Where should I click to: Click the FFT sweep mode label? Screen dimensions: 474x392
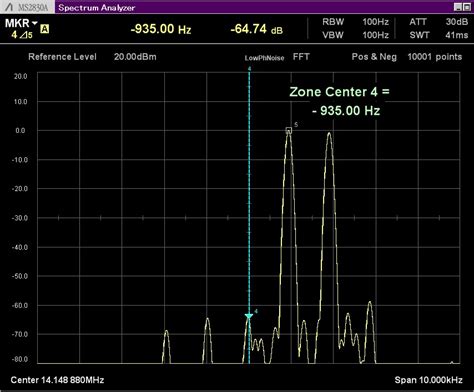click(x=301, y=57)
